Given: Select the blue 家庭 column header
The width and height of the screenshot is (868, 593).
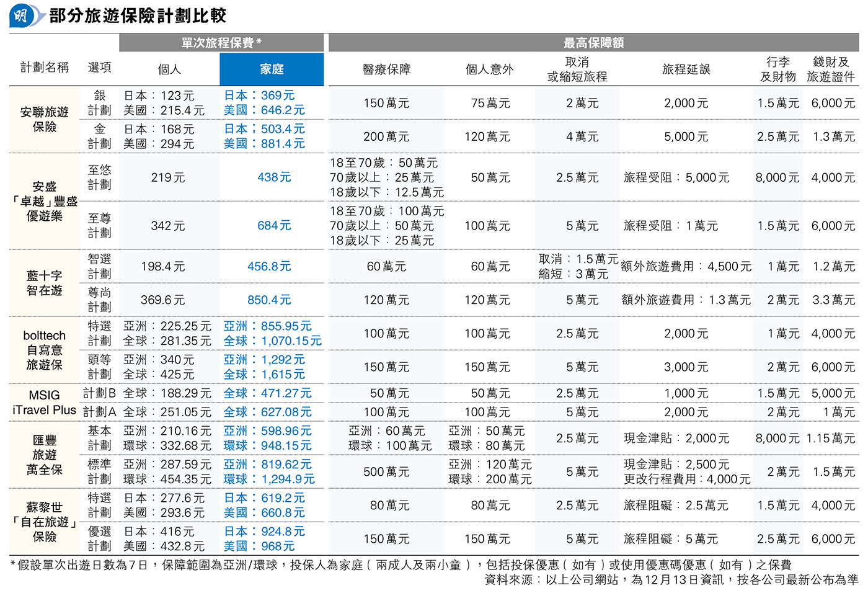Looking at the screenshot, I should click(x=272, y=69).
